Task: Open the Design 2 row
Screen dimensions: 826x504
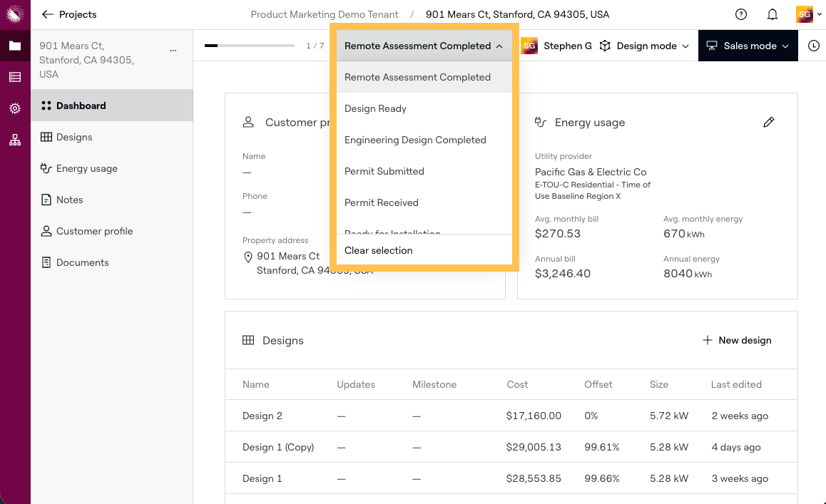Action: click(x=511, y=416)
